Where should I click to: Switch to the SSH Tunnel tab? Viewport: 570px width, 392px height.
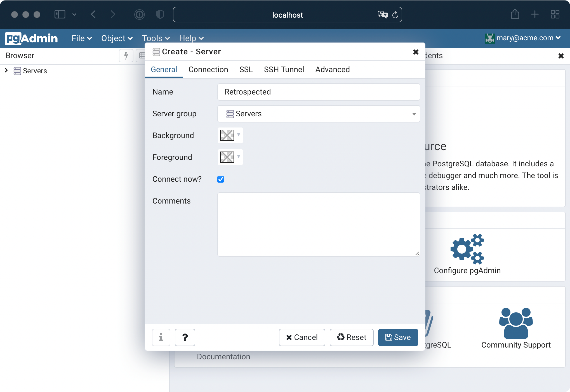(283, 69)
